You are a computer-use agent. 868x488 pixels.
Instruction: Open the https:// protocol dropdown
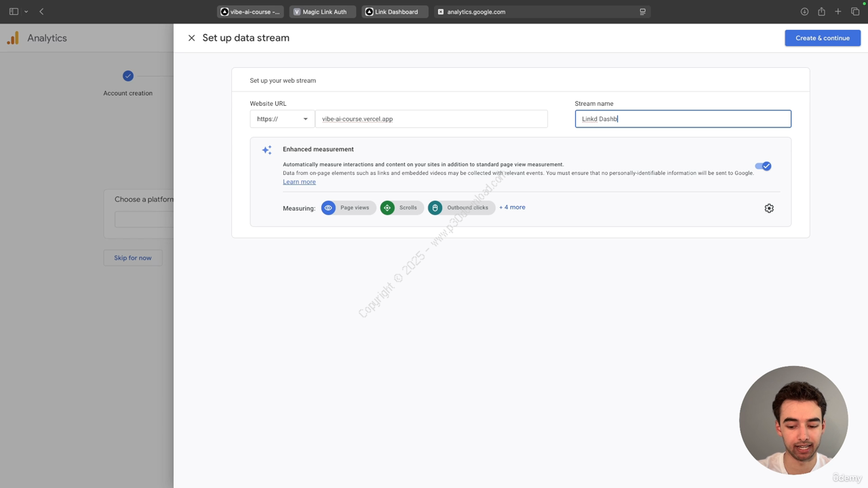(282, 119)
